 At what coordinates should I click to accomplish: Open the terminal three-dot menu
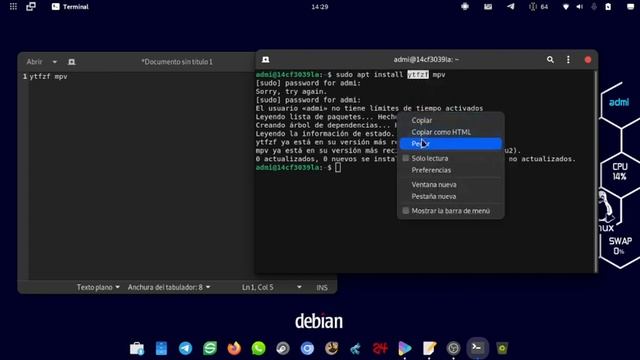(568, 60)
